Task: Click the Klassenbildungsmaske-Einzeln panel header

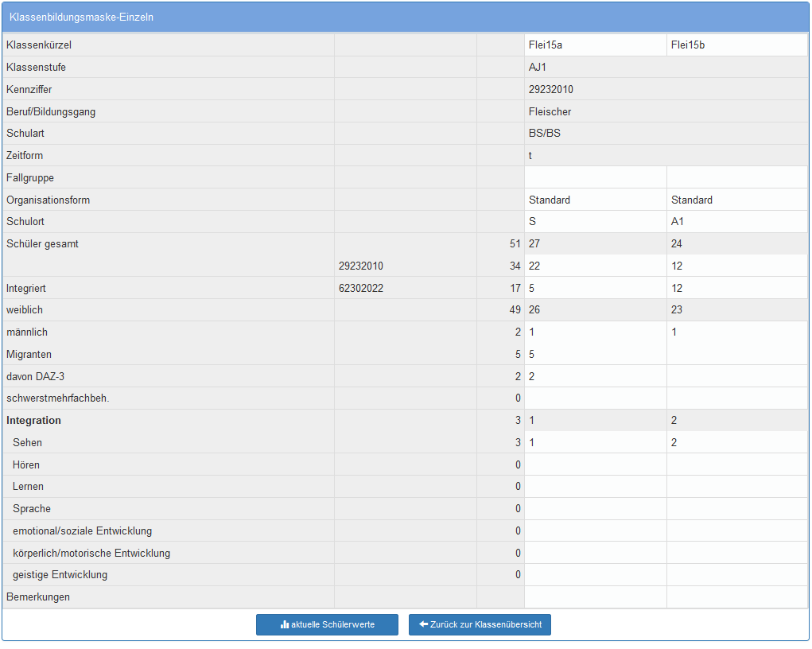Action: [406, 17]
